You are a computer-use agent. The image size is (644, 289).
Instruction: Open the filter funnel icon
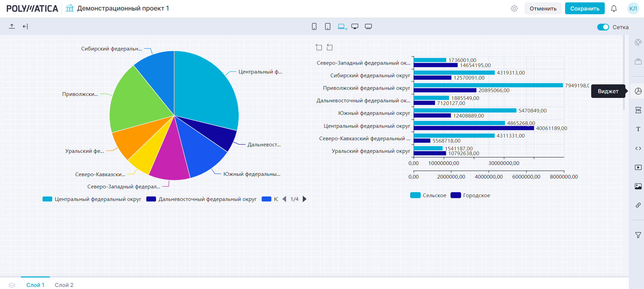click(x=638, y=235)
